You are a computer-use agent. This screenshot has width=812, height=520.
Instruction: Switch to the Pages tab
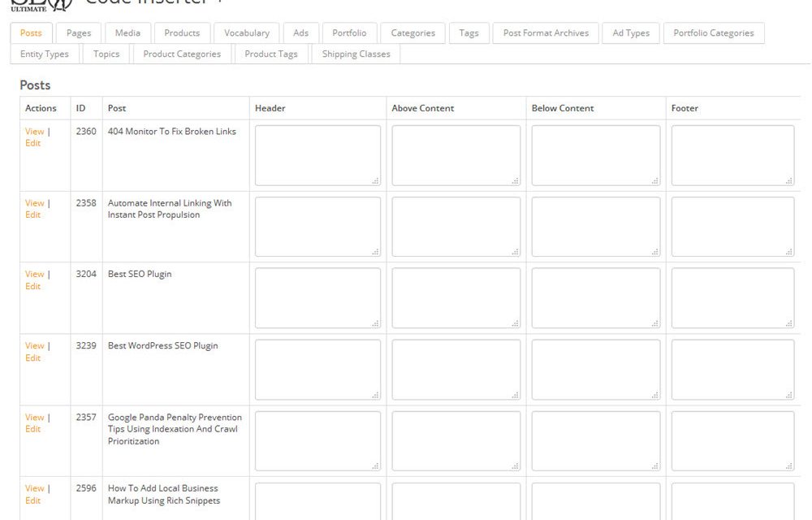point(79,33)
